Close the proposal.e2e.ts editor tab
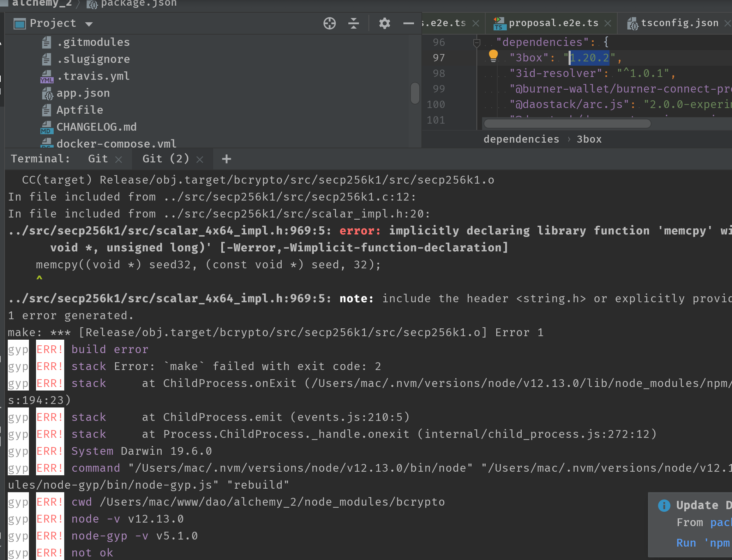This screenshot has height=560, width=732. click(608, 23)
